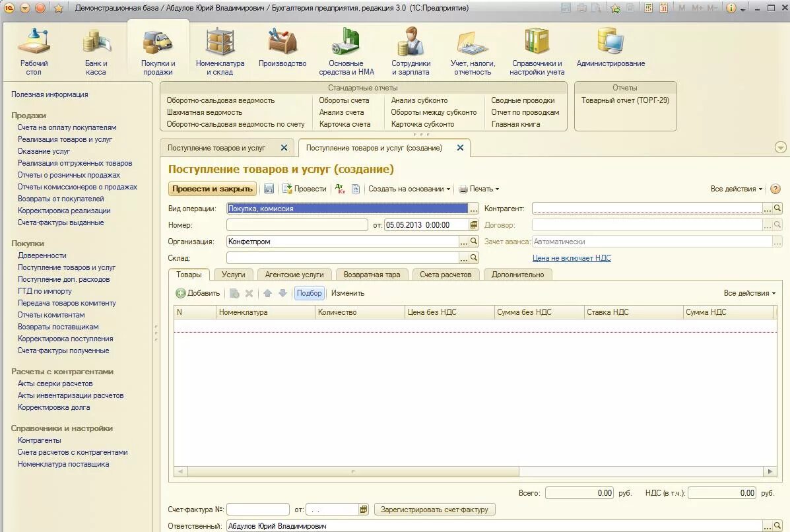The image size is (790, 532).
Task: Open calendar picker for Счет-фактура date
Action: coord(364,510)
